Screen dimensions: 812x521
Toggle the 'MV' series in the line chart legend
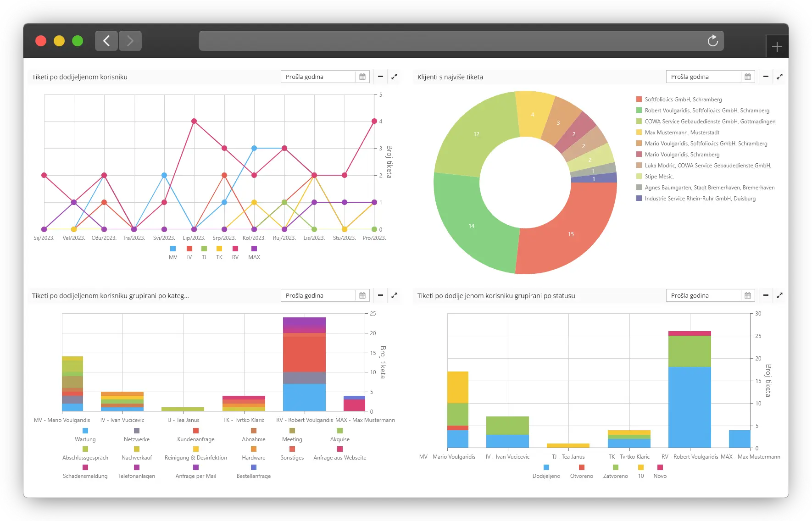coord(173,252)
